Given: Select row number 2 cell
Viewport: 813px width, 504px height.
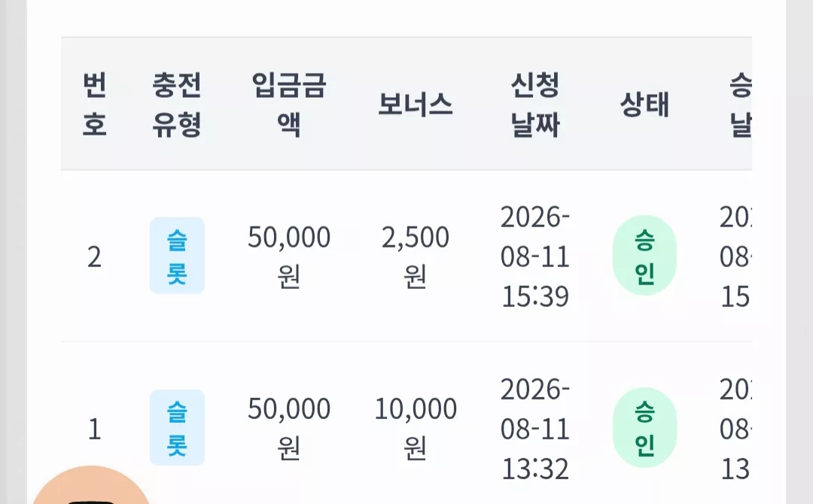Looking at the screenshot, I should tap(94, 257).
